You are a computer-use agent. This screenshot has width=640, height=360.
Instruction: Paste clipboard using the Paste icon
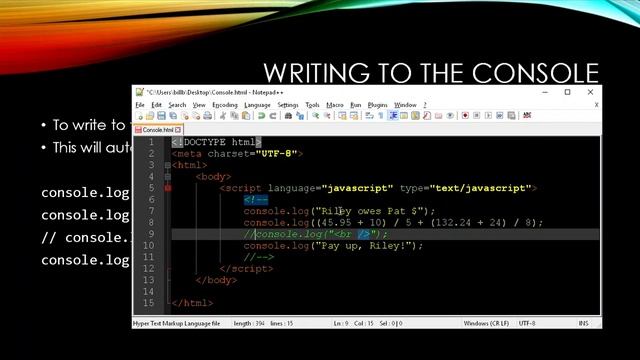[246, 116]
